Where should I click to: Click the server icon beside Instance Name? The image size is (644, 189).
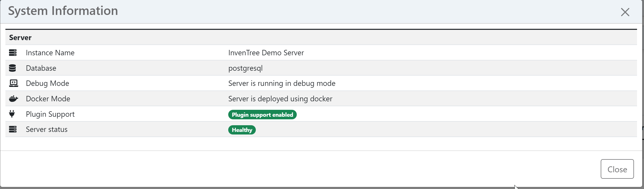(13, 53)
